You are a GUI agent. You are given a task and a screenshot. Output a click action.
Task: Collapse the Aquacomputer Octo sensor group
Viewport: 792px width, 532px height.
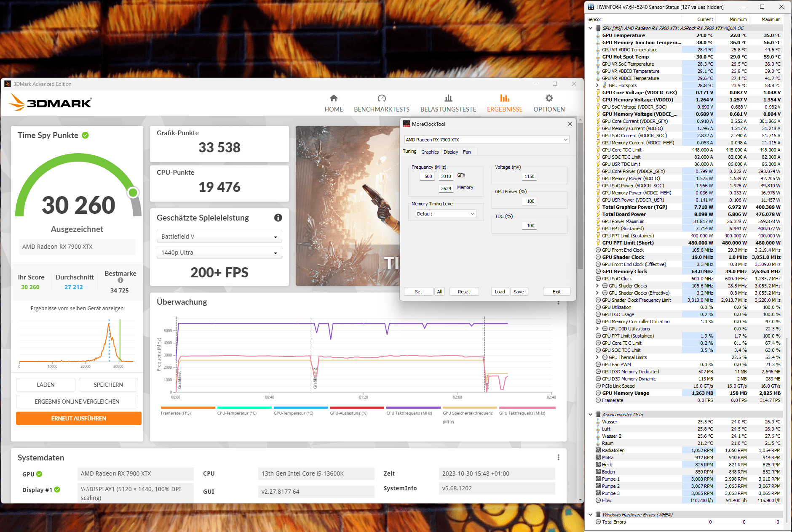pyautogui.click(x=591, y=415)
